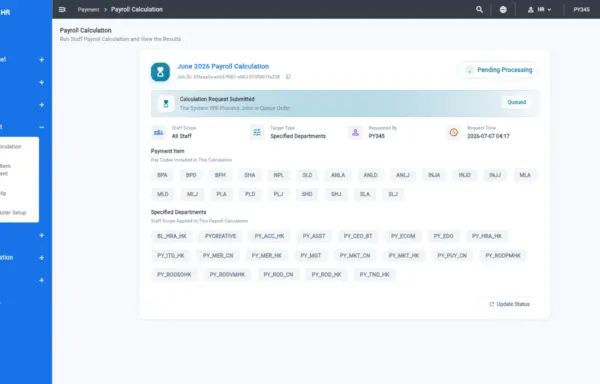The image size is (600, 384).
Task: Click the PY_ECOM department chip
Action: coord(403,236)
